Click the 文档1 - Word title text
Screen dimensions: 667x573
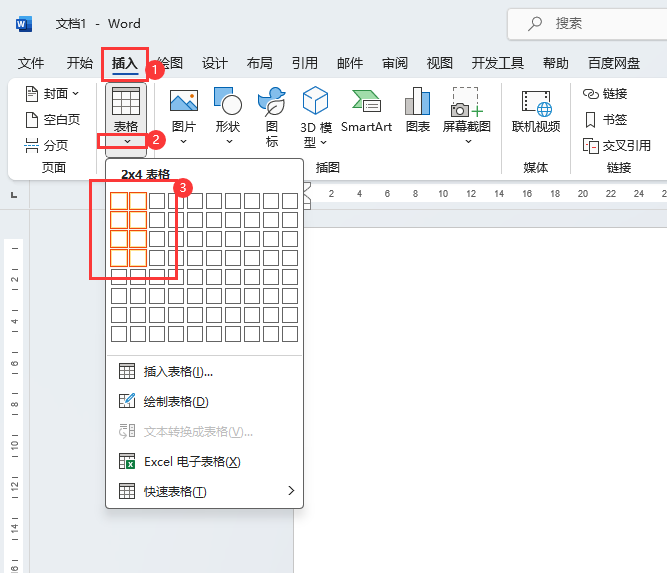(98, 24)
